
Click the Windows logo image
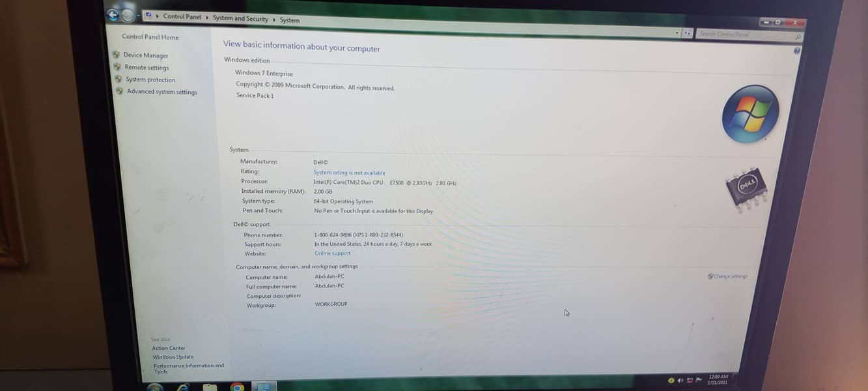coord(750,114)
